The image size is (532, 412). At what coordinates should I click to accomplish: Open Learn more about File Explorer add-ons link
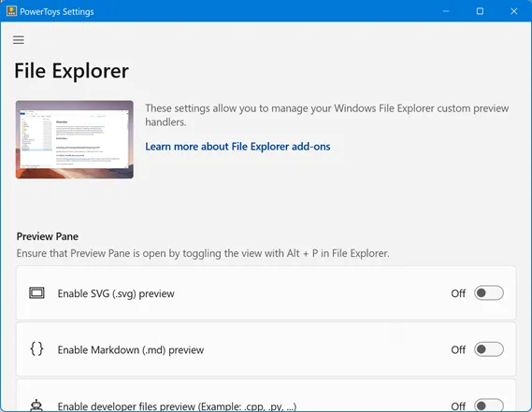237,147
